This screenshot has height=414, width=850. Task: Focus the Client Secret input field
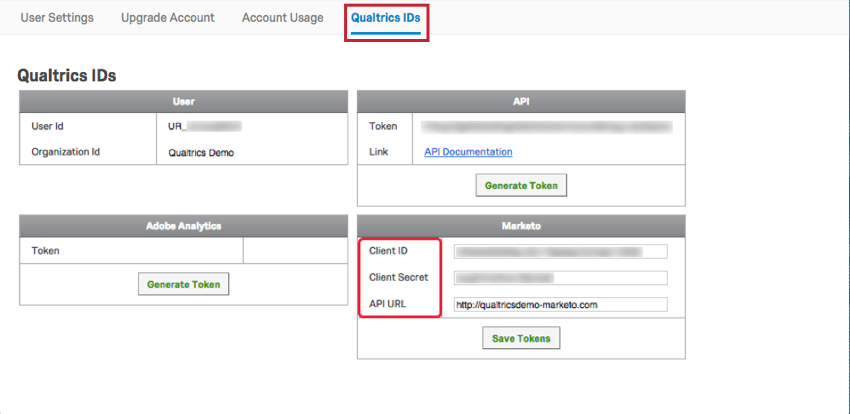tap(561, 278)
